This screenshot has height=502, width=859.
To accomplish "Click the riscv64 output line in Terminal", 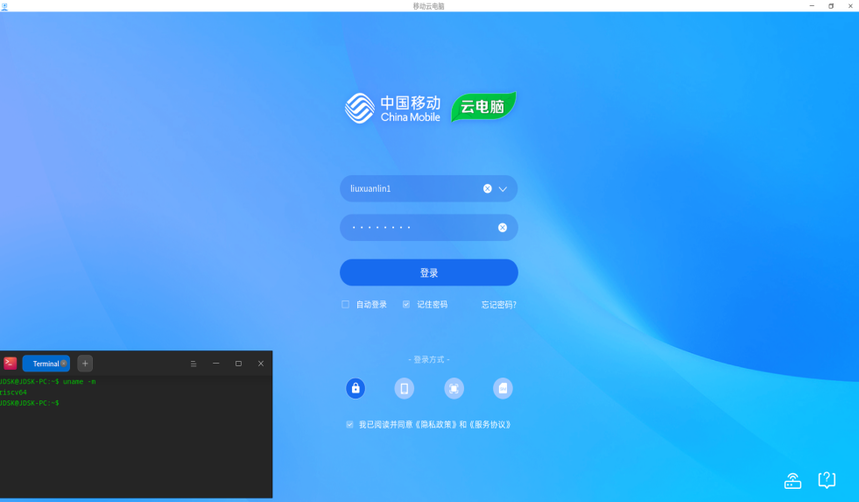I will point(13,392).
